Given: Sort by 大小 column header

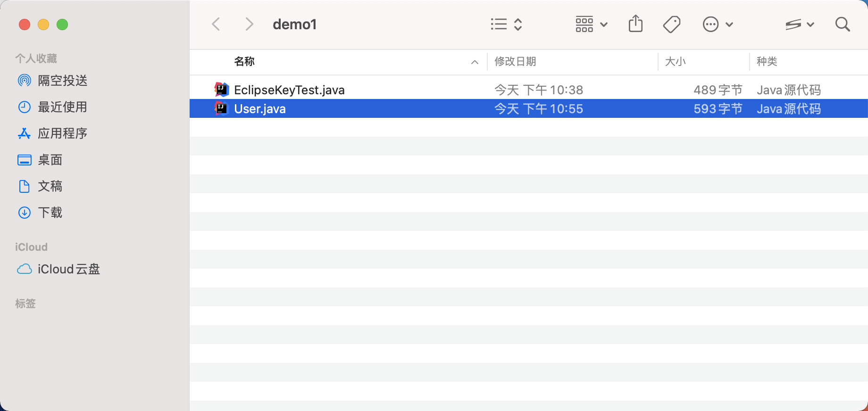Looking at the screenshot, I should (x=675, y=62).
